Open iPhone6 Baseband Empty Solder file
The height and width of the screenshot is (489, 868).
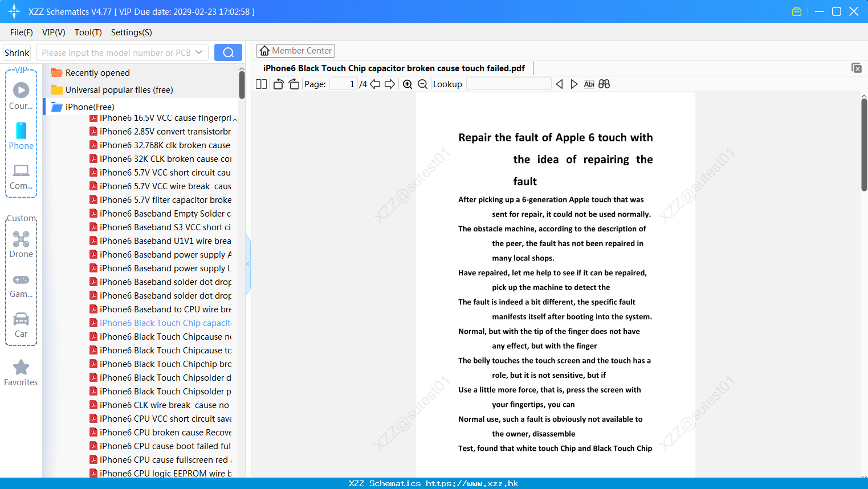[161, 214]
